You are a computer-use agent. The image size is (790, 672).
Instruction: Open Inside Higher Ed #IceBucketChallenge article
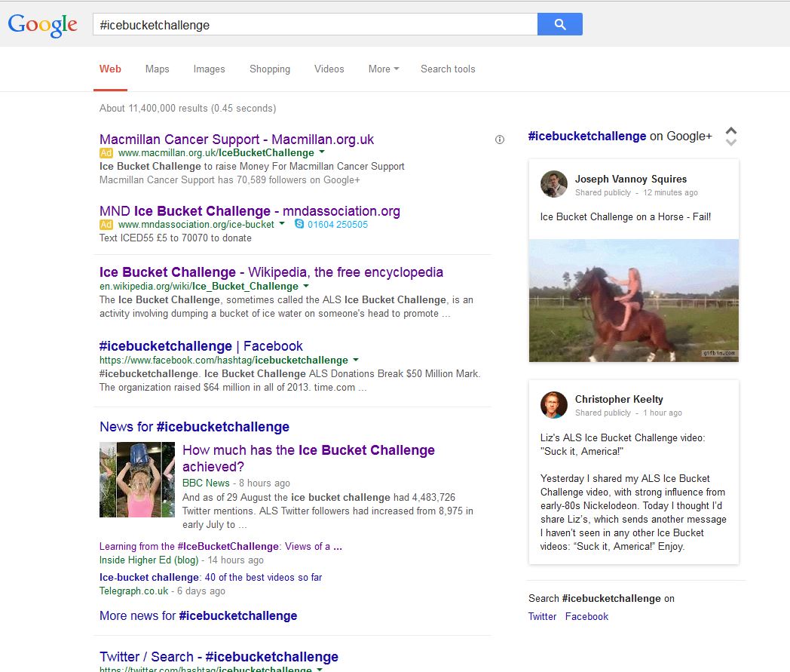[221, 547]
